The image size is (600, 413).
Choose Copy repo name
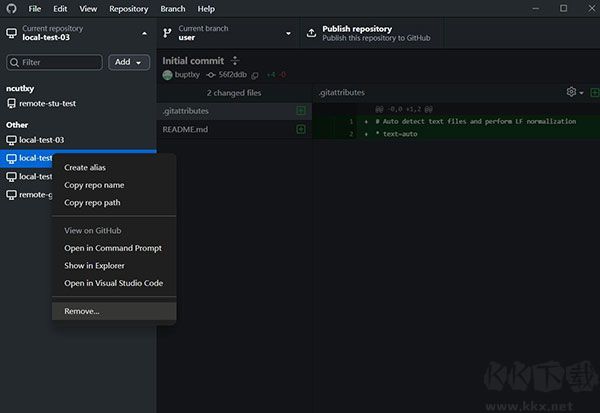(114, 185)
